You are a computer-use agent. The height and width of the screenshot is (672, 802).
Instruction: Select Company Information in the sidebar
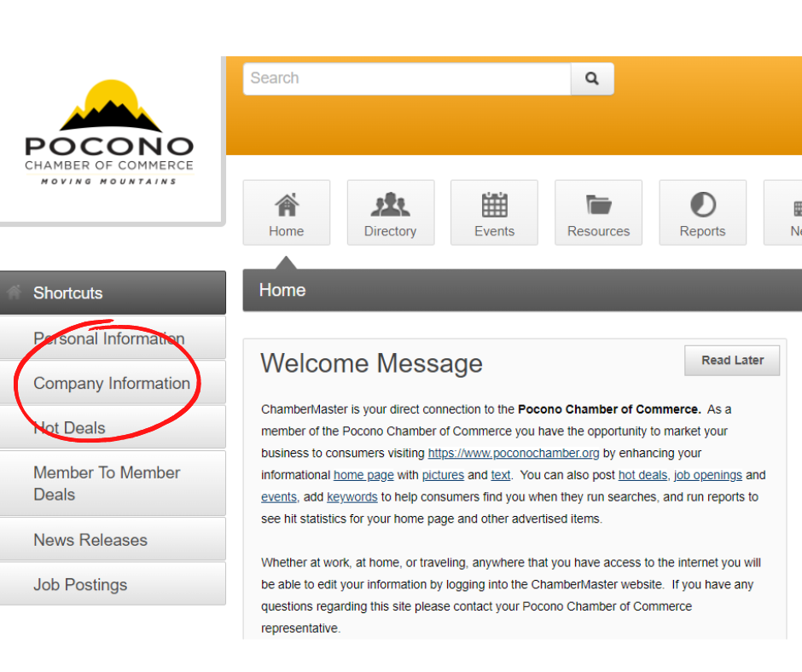point(112,383)
